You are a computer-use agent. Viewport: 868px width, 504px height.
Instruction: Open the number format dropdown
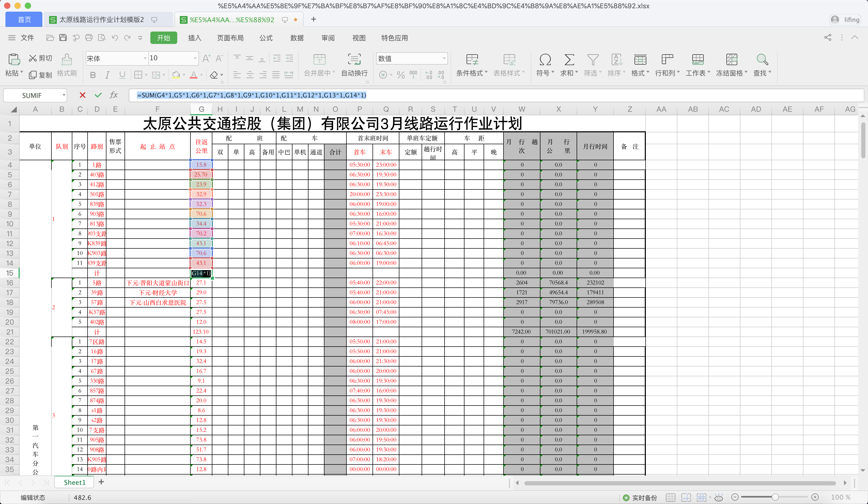pos(444,58)
